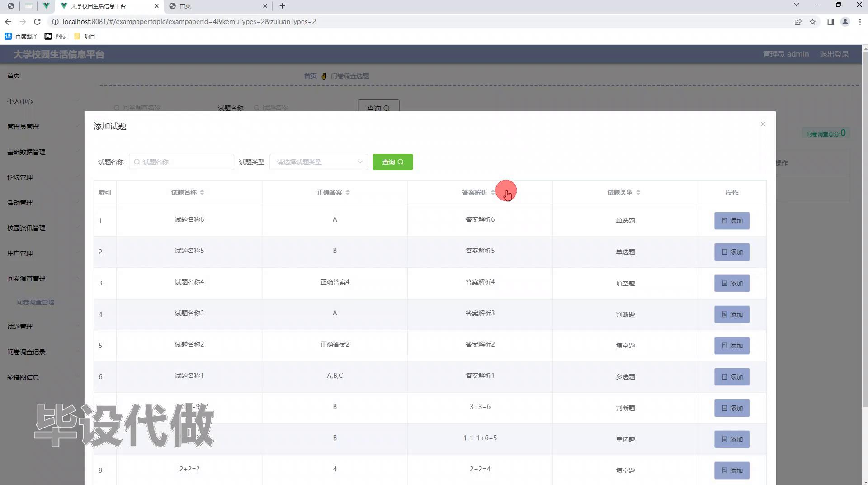The height and width of the screenshot is (485, 868).
Task: Open a new browser tab
Action: click(x=282, y=6)
